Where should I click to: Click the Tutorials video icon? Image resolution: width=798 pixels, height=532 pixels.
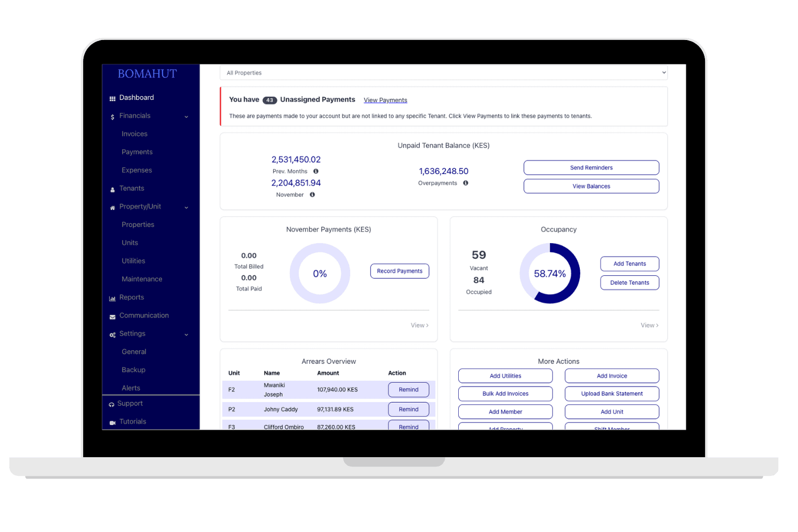[112, 422]
